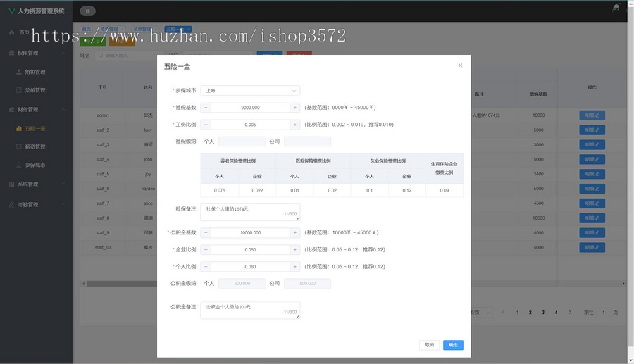Open 角色管理 in the sidebar
Image resolution: width=634 pixels, height=364 pixels.
(35, 72)
